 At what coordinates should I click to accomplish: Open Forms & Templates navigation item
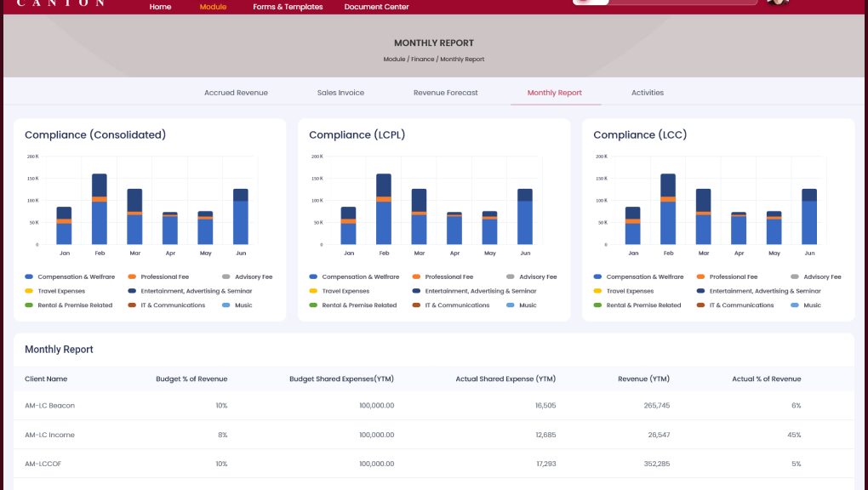point(288,7)
